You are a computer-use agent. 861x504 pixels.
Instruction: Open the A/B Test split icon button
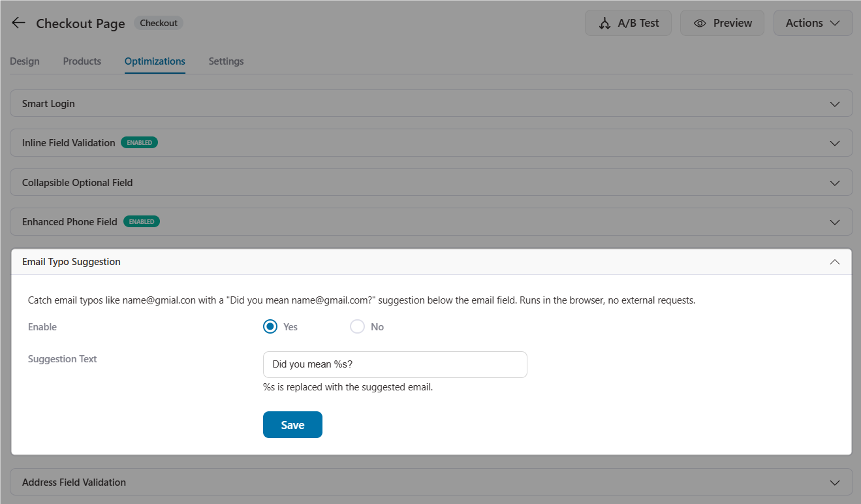click(x=629, y=23)
